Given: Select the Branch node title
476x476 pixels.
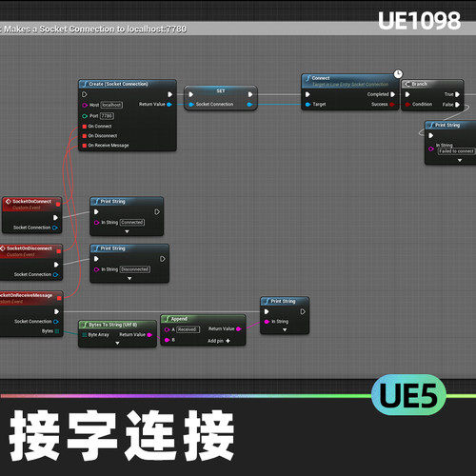Looking at the screenshot, I should click(419, 84).
